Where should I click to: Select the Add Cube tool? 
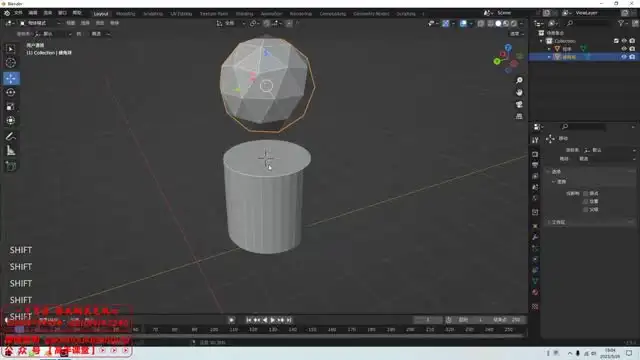point(11,166)
